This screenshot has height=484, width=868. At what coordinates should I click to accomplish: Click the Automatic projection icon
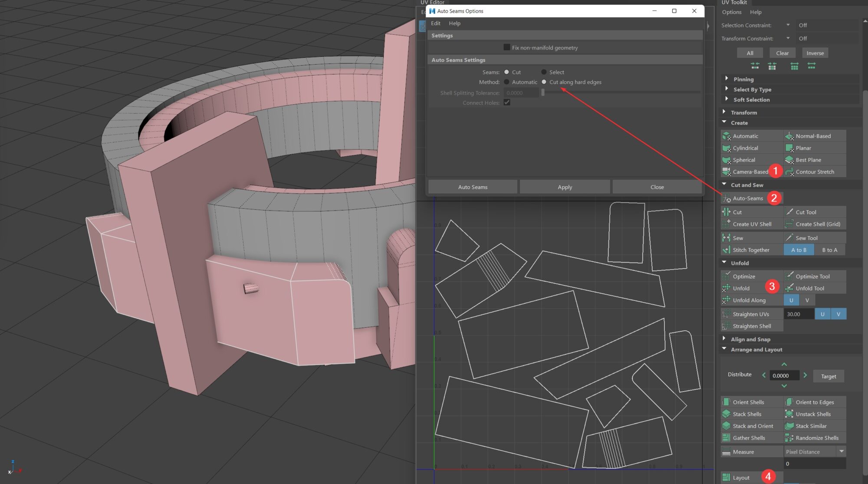726,136
